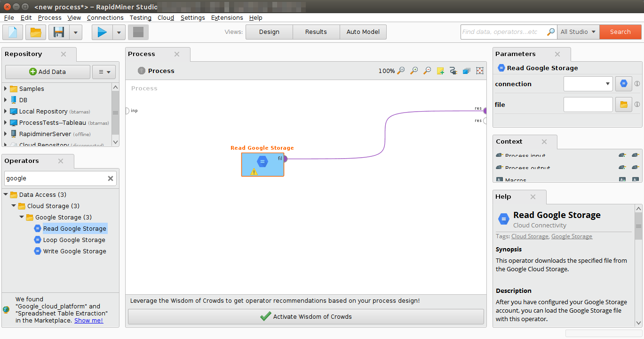Run the process with the blue play button

click(102, 32)
